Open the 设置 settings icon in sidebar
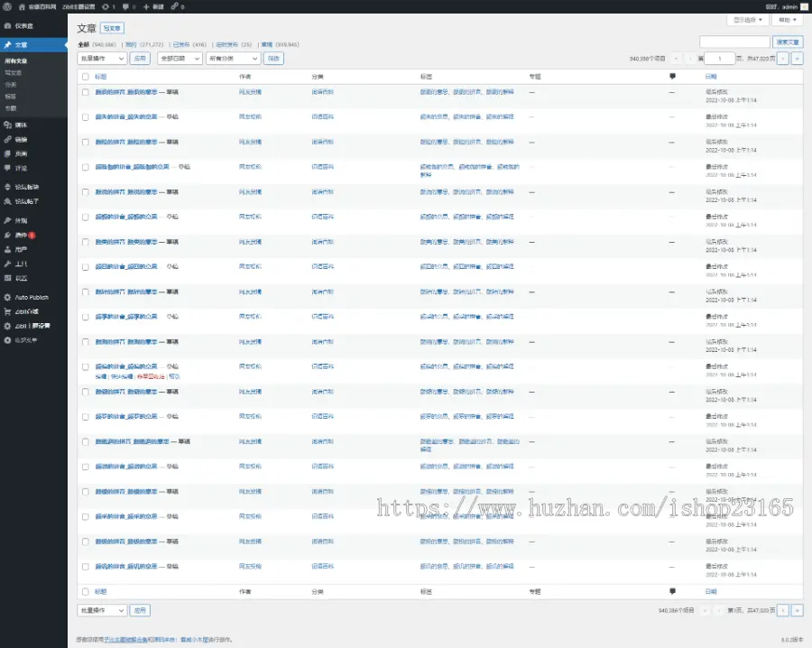Viewport: 812px width, 648px height. click(8, 278)
